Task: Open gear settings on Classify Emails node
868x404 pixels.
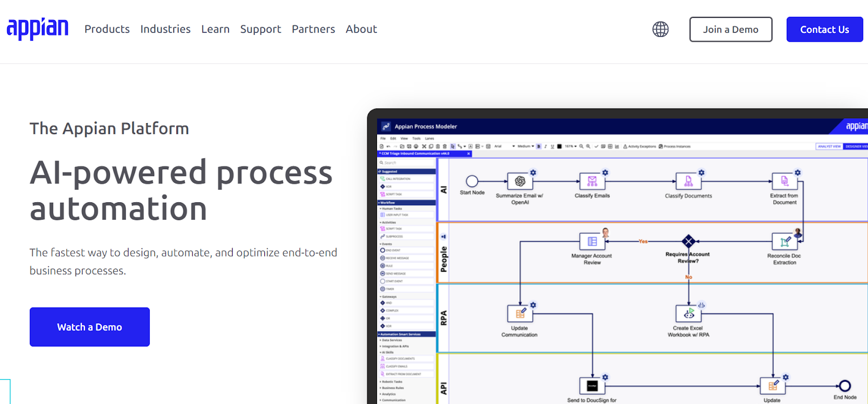Action: pyautogui.click(x=605, y=172)
